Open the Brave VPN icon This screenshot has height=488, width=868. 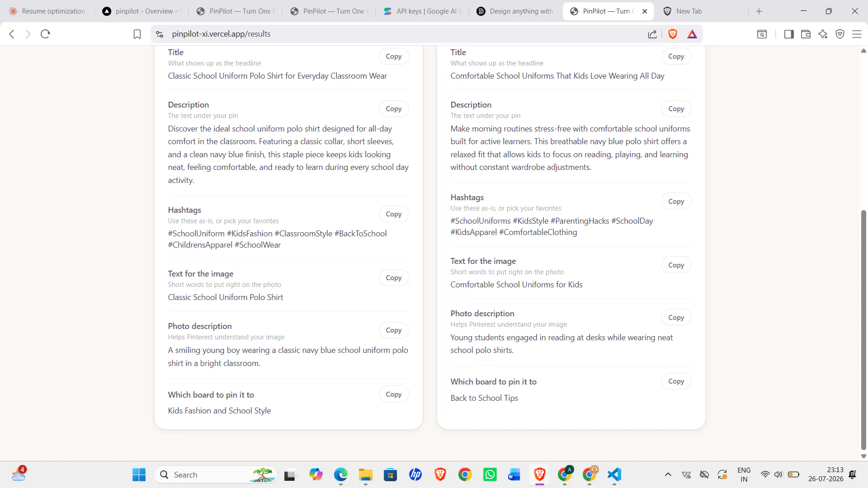[x=840, y=34]
